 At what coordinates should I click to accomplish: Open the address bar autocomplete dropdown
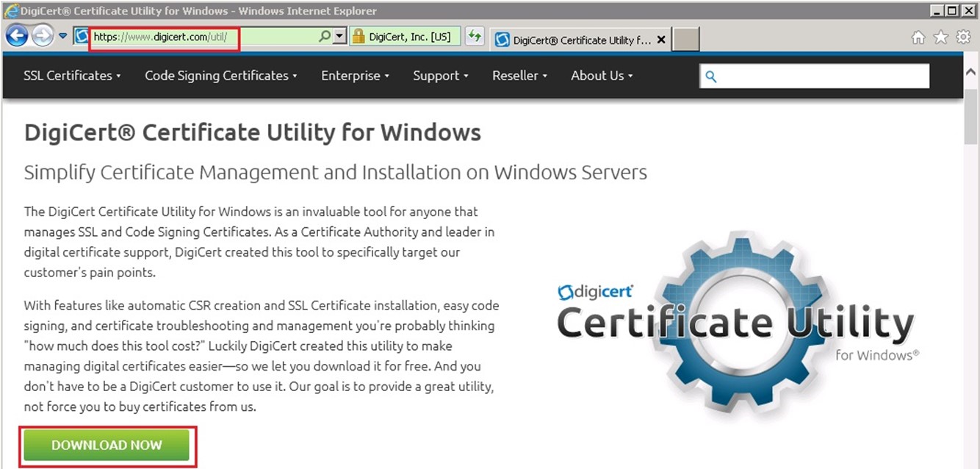pos(339,36)
